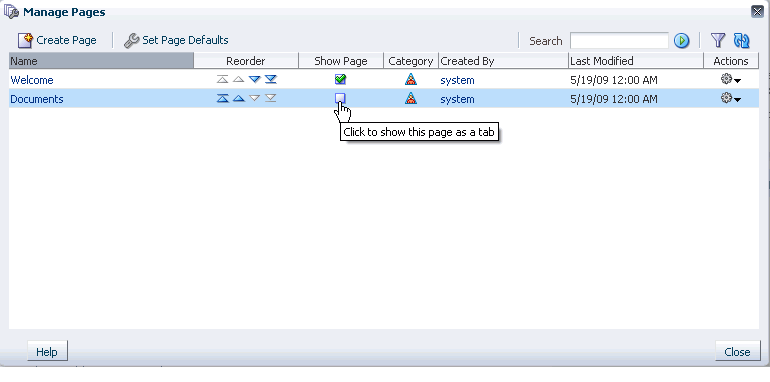The width and height of the screenshot is (770, 382).
Task: Sort by the Name column header
Action: pos(101,61)
